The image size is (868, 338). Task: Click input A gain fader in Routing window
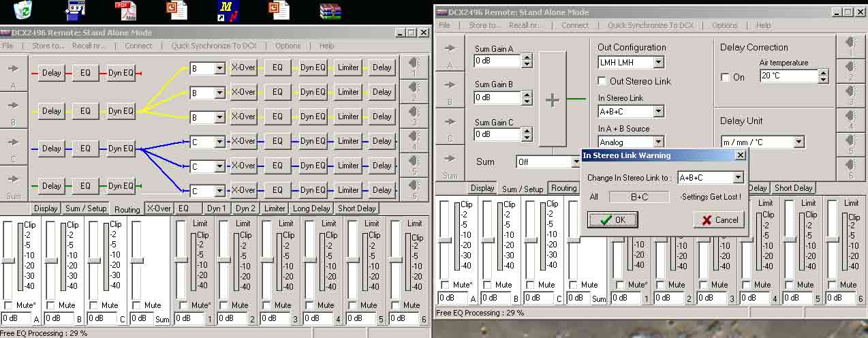8,260
